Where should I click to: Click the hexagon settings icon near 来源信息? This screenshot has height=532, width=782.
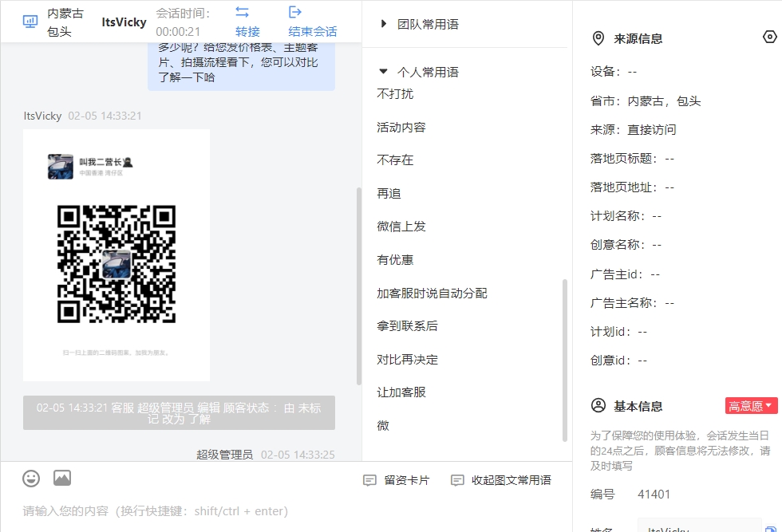pyautogui.click(x=770, y=37)
